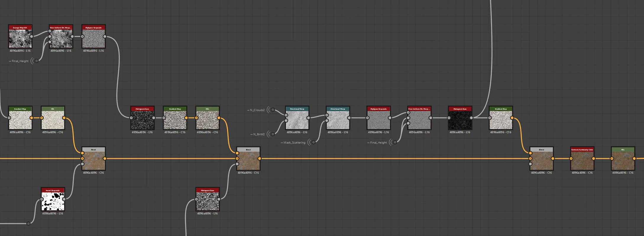Click the resolution label under Grunge Map 001

pyautogui.click(x=20, y=51)
